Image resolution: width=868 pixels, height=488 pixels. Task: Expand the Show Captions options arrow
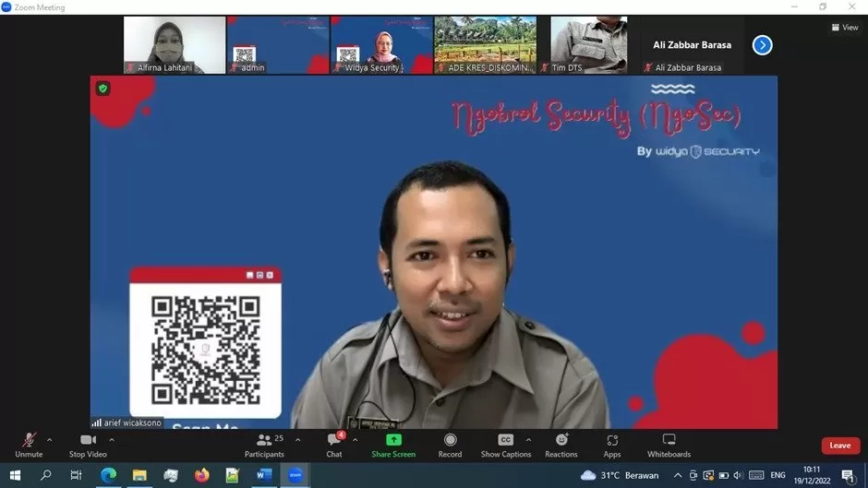528,440
